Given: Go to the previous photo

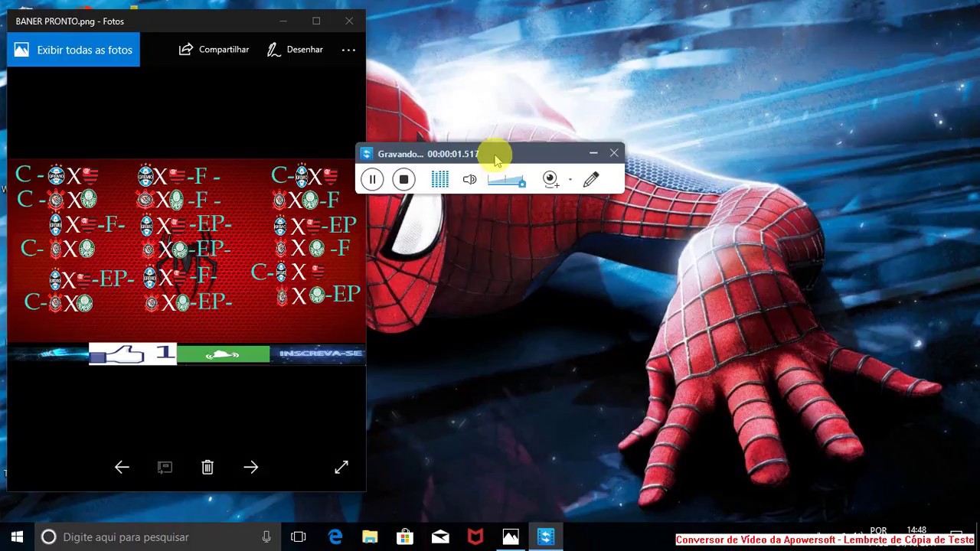Looking at the screenshot, I should pyautogui.click(x=122, y=468).
